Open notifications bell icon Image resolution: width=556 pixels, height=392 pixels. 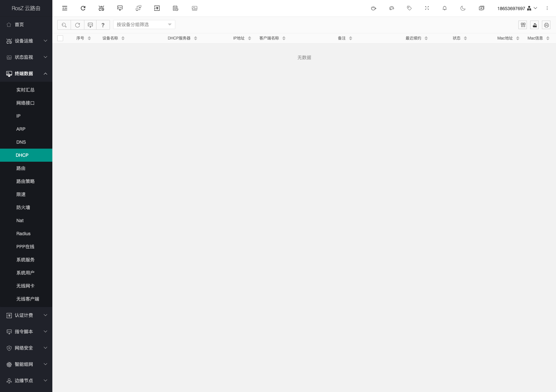pos(444,8)
